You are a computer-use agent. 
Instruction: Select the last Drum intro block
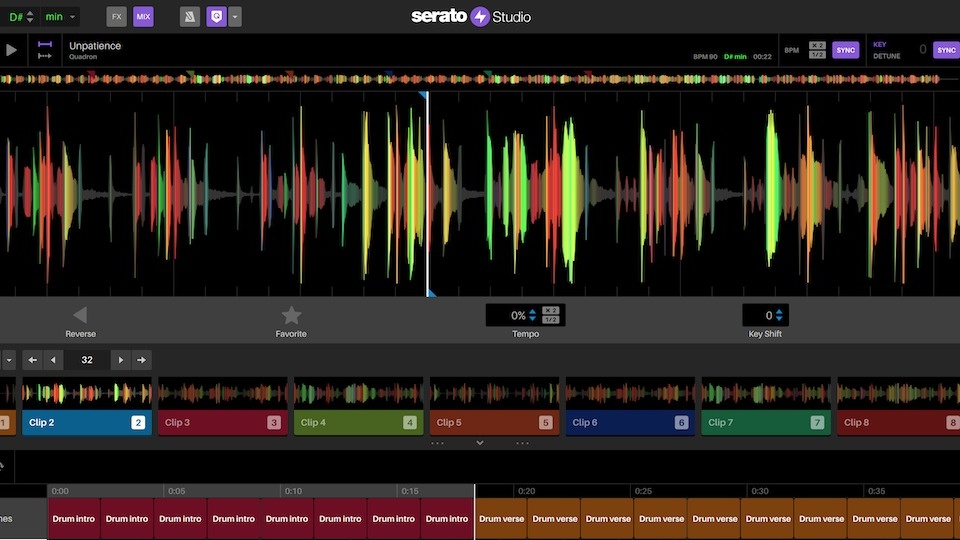[x=447, y=519]
